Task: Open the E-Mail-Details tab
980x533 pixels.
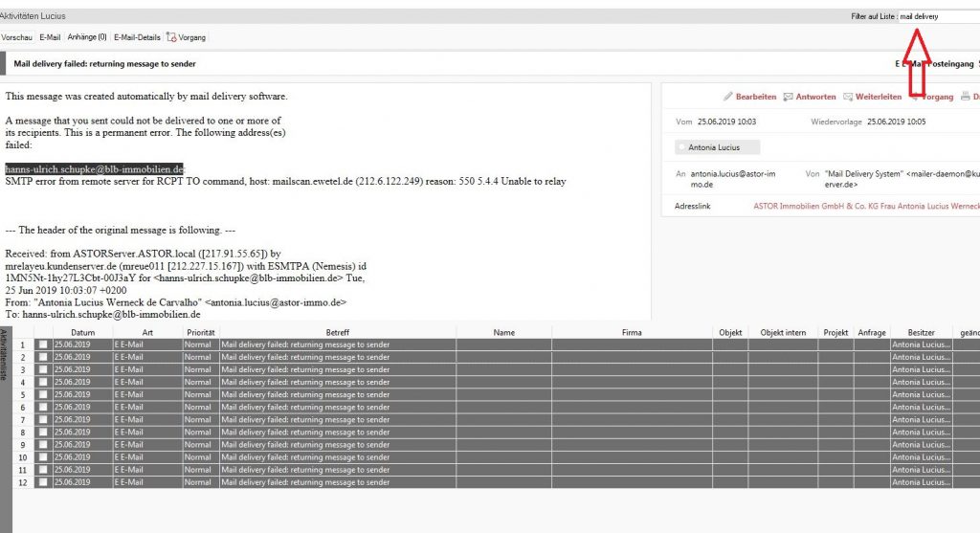Action: click(136, 37)
